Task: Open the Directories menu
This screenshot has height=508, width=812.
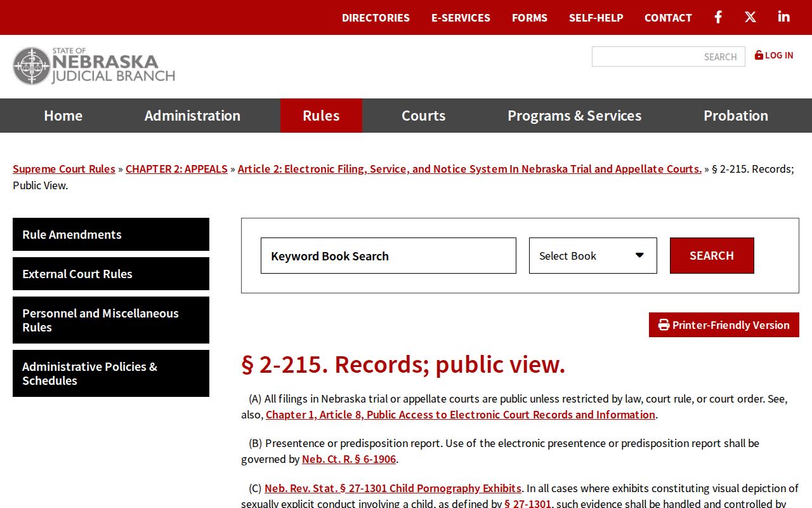Action: tap(376, 18)
